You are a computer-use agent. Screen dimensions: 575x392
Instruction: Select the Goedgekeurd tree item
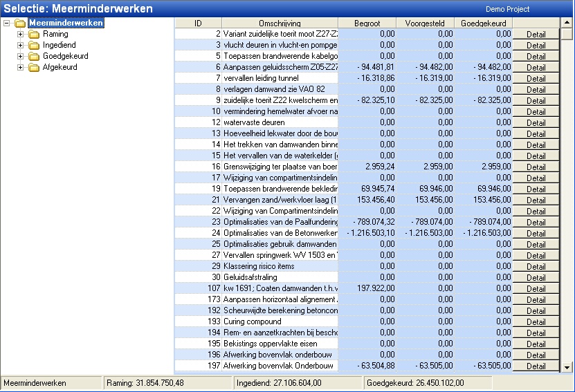pyautogui.click(x=65, y=56)
